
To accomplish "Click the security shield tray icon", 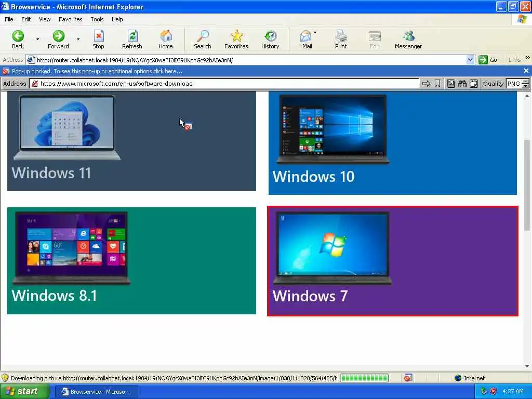I will (x=494, y=391).
